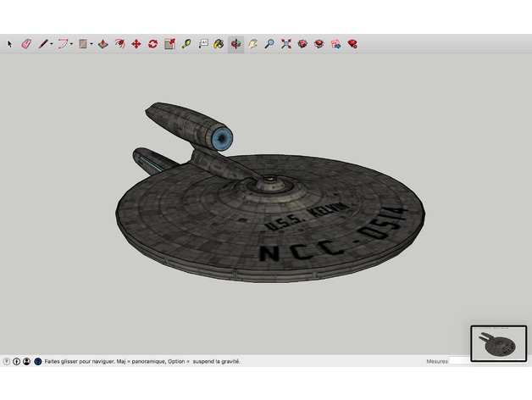Select the Tape Measure tool
Image resolution: width=532 pixels, height=400 pixels.
coord(186,44)
